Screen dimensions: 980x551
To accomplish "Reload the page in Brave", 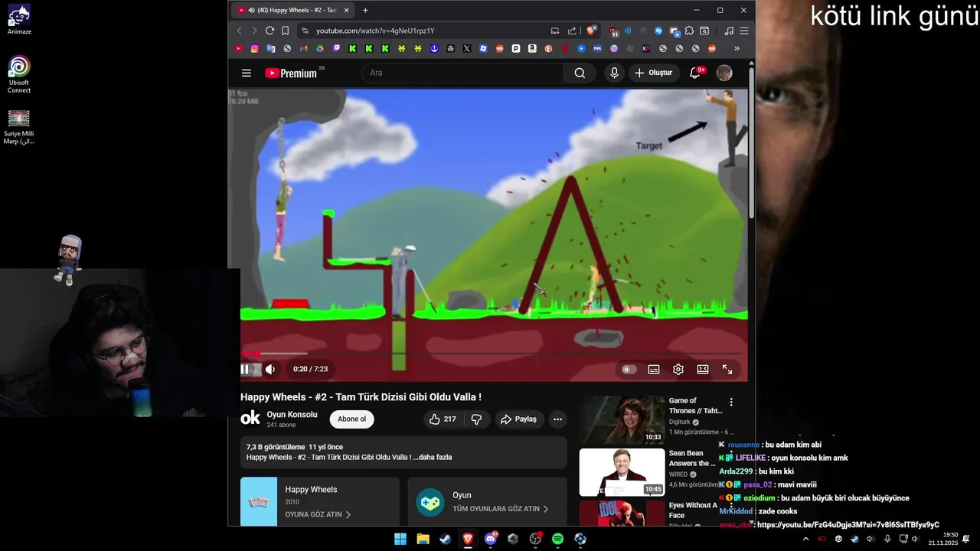I will pyautogui.click(x=269, y=31).
